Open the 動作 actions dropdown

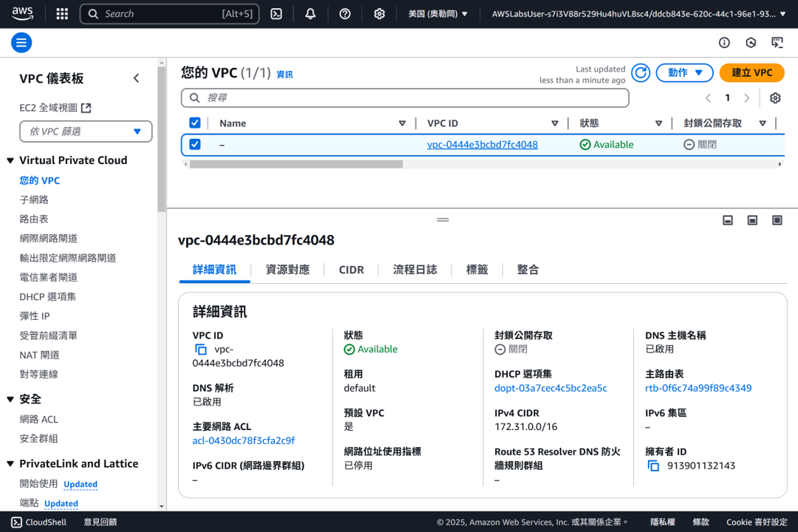684,73
